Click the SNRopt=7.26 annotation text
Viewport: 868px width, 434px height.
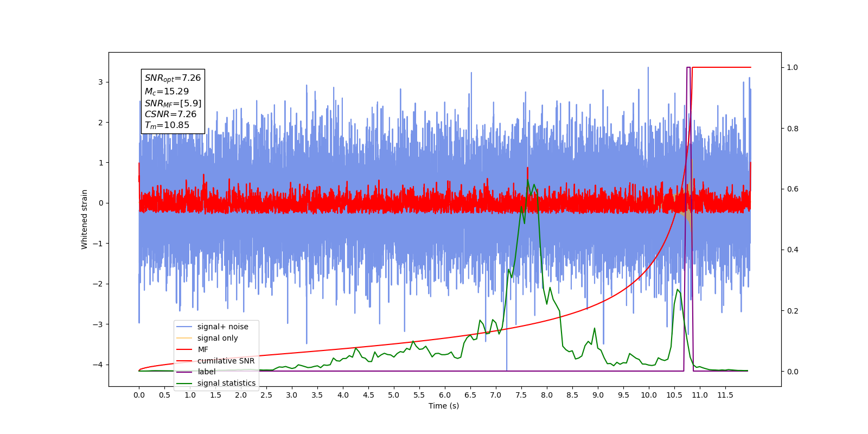173,78
